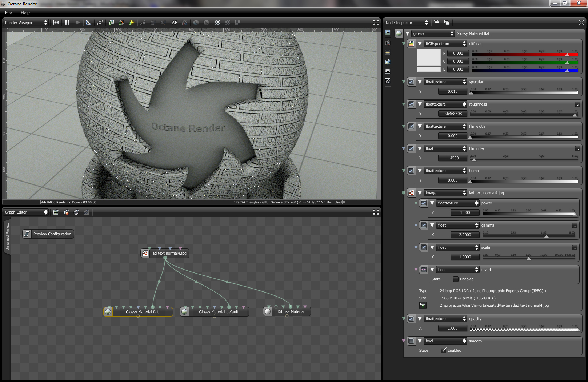The height and width of the screenshot is (382, 588).
Task: Click the environment icon in inspector sidebar
Action: click(388, 62)
